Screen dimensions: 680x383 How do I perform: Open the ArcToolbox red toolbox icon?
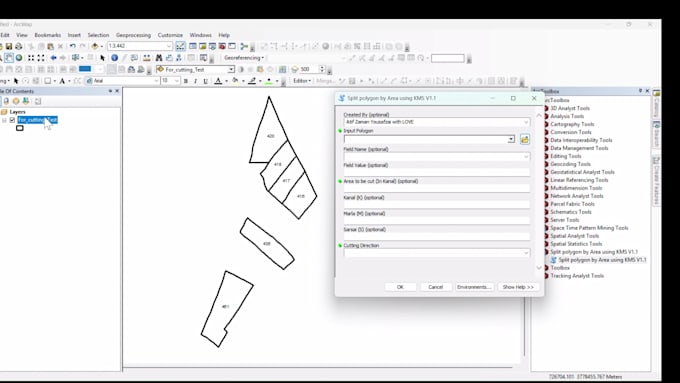[222, 46]
